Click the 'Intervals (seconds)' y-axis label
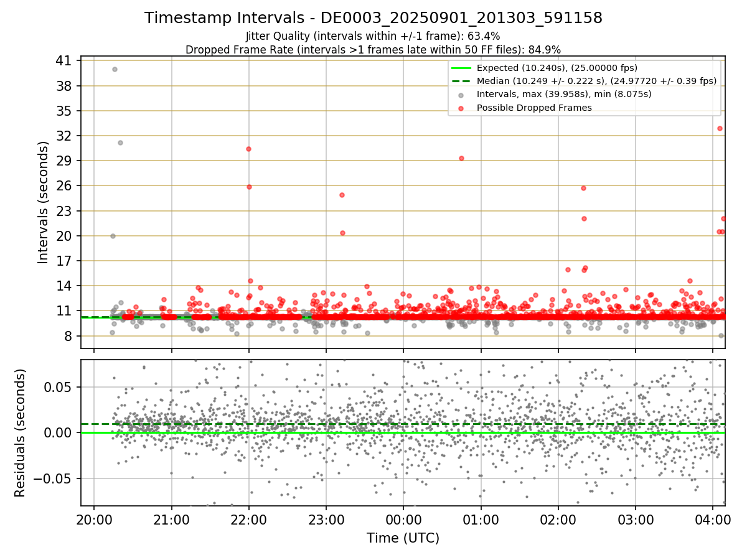 [43, 202]
